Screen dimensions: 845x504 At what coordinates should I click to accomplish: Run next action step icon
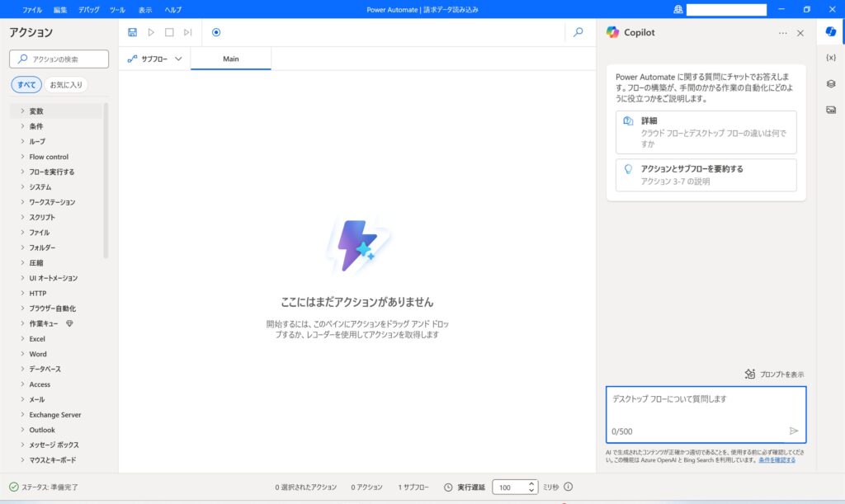point(187,32)
